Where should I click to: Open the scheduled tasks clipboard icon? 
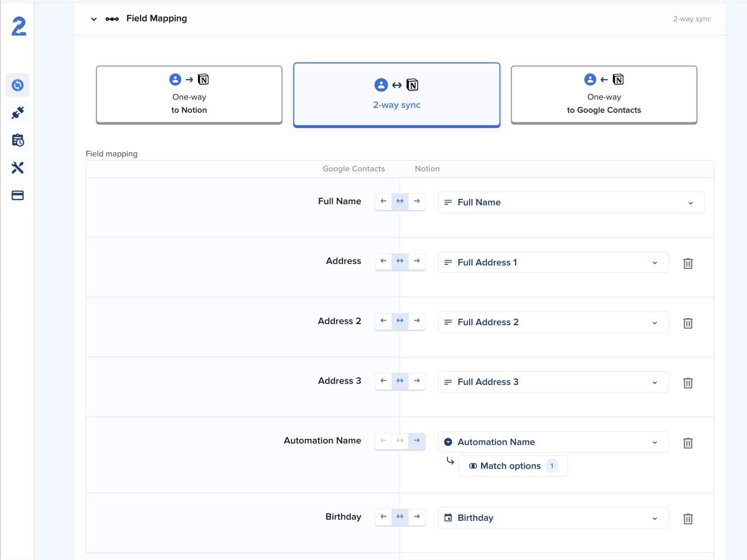tap(18, 140)
